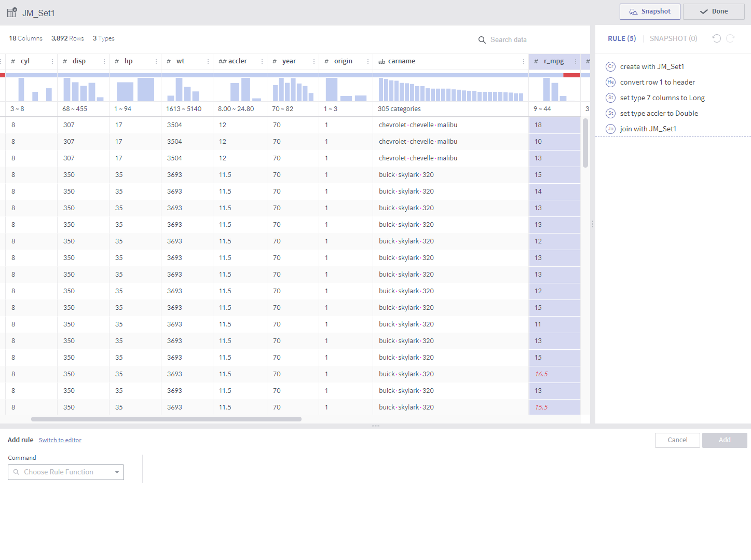751x560 pixels.
Task: Click the red 16.5 value in r_mpg
Action: click(x=541, y=374)
